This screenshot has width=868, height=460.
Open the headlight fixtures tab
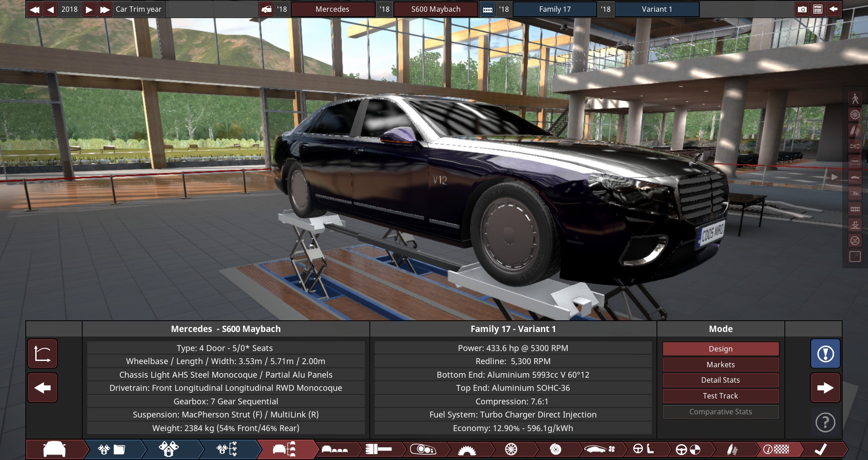click(423, 449)
